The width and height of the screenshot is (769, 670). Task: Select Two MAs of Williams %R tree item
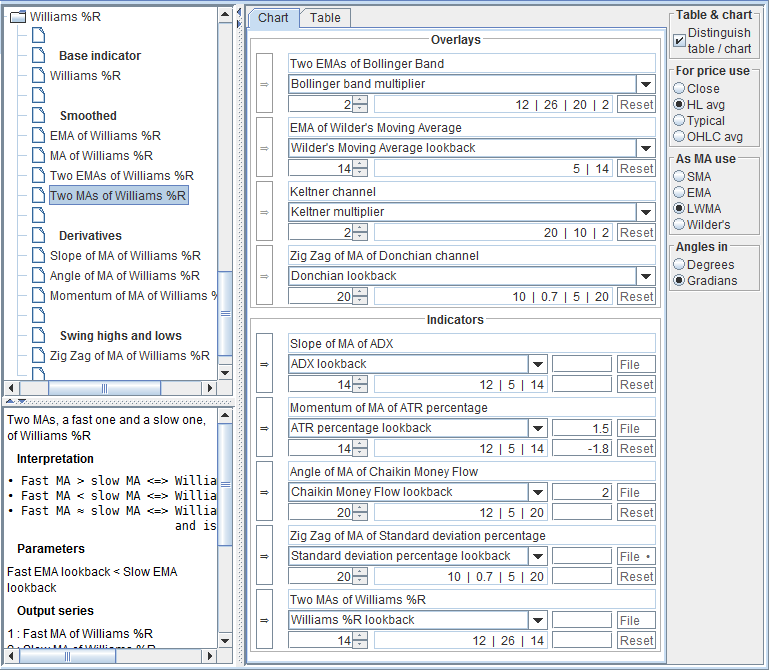(x=118, y=195)
